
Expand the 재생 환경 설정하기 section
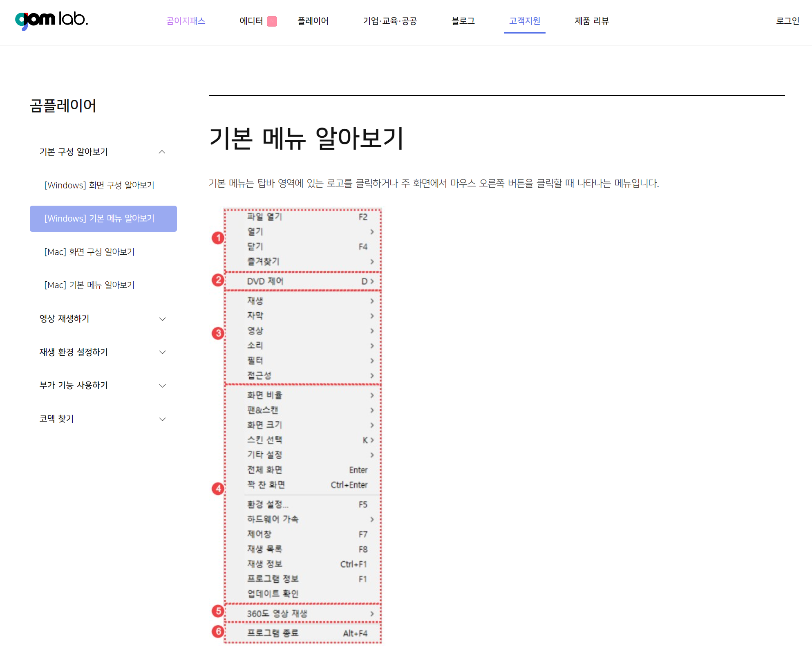[x=162, y=352]
